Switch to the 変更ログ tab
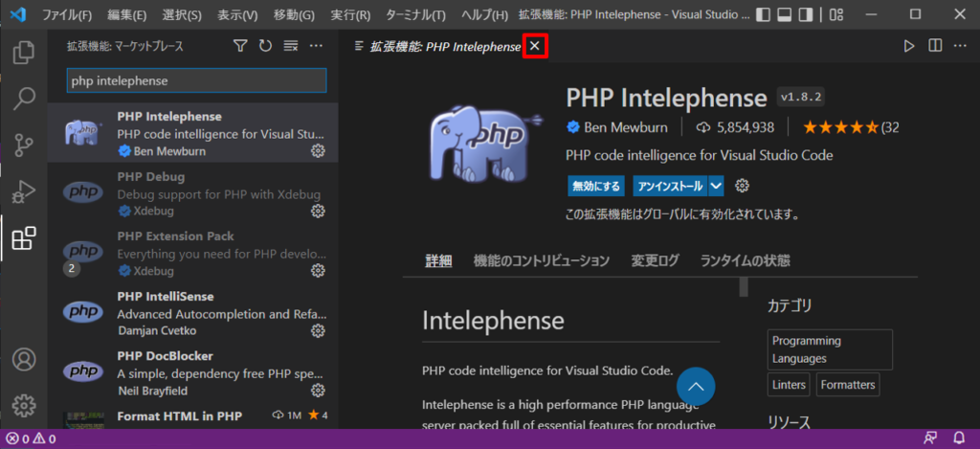980x449 pixels. 655,260
